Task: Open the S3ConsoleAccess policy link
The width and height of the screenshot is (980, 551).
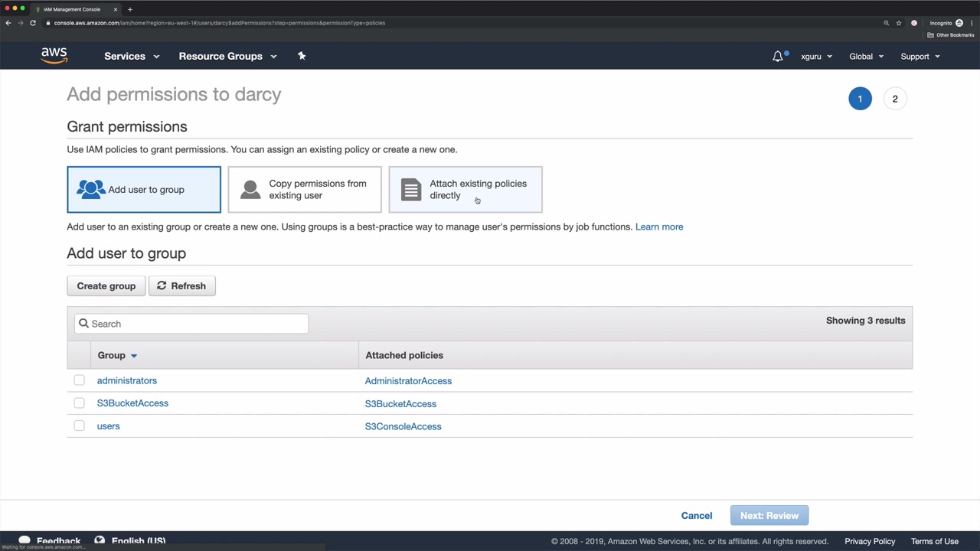Action: (403, 426)
